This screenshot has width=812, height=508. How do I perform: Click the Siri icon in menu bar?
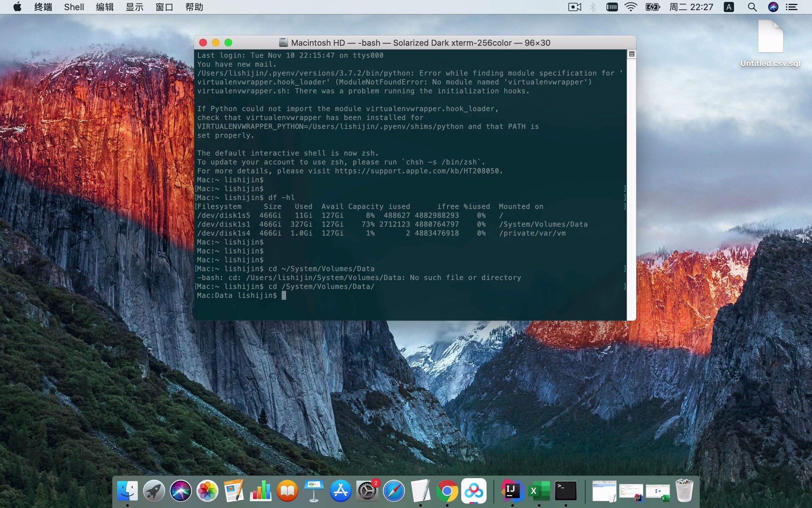tap(773, 7)
